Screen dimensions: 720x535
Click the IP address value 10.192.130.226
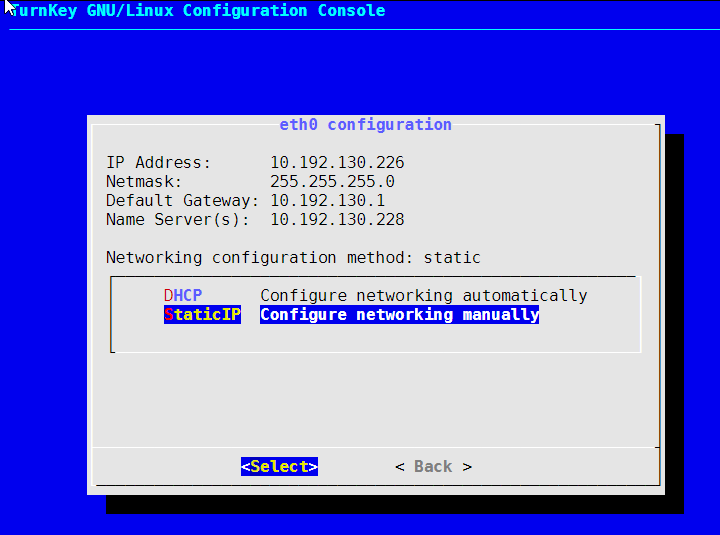point(337,163)
